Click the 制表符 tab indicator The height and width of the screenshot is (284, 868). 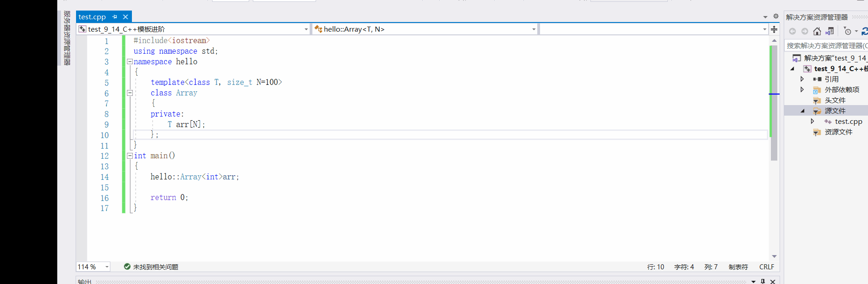point(738,267)
